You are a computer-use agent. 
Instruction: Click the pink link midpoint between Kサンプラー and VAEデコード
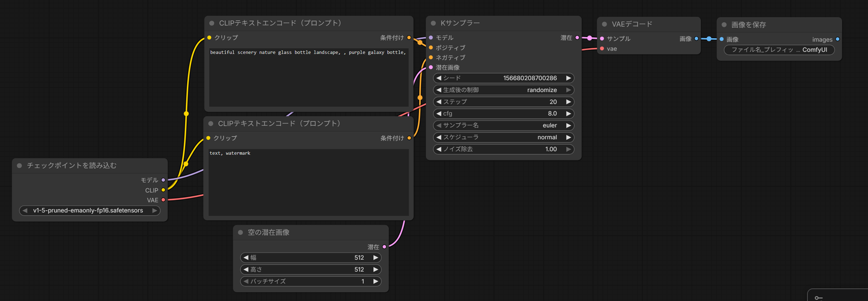point(590,39)
